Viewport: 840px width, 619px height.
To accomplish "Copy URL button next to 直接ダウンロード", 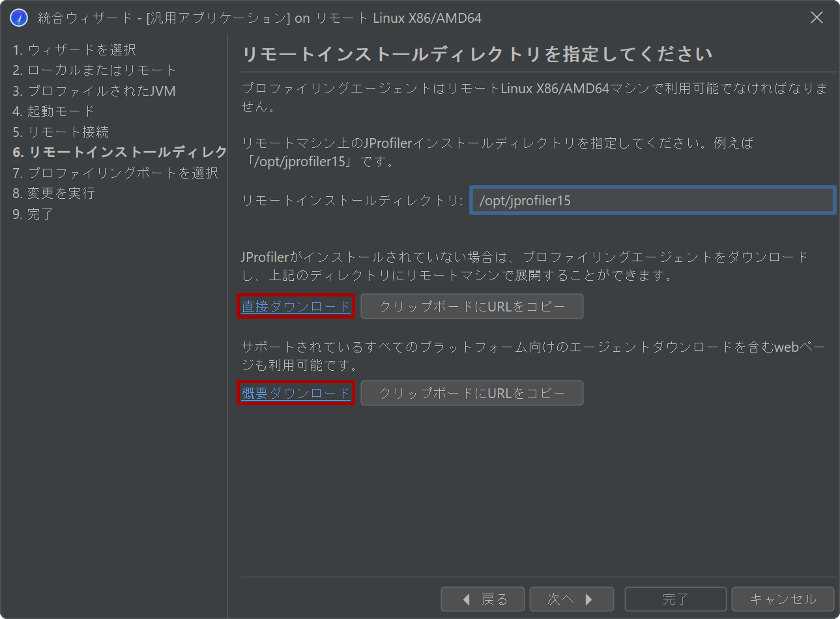I will (472, 306).
